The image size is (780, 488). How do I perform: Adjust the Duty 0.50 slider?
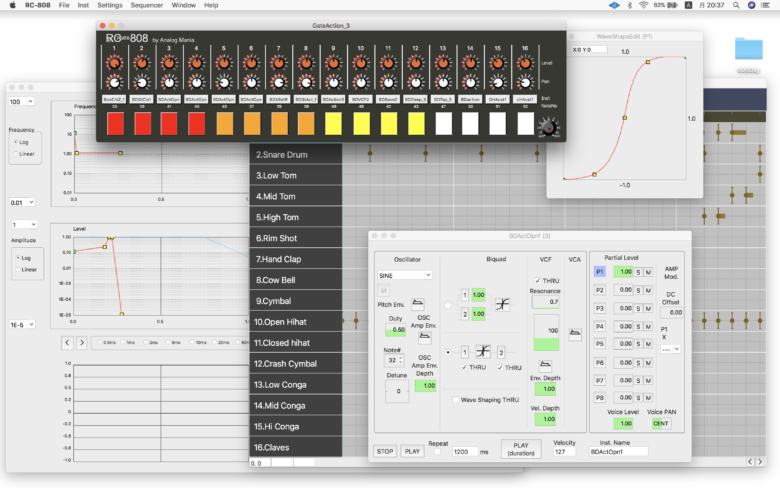[395, 329]
